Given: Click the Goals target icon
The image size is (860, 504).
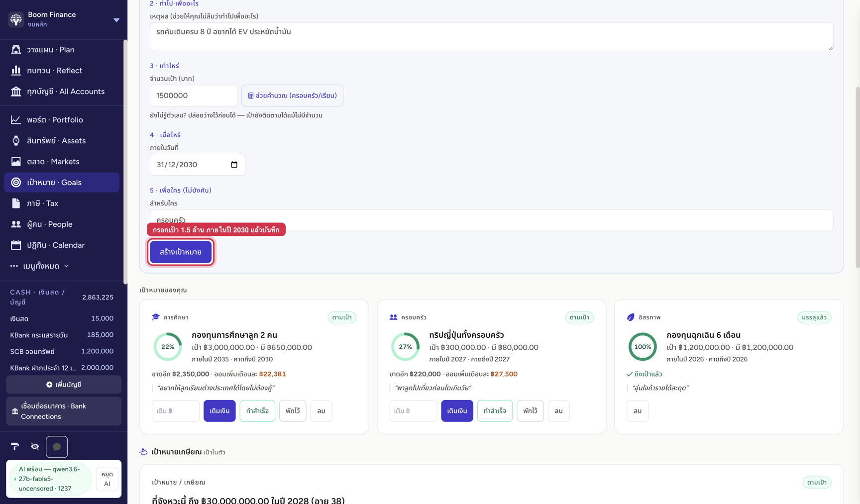Looking at the screenshot, I should pos(16,183).
